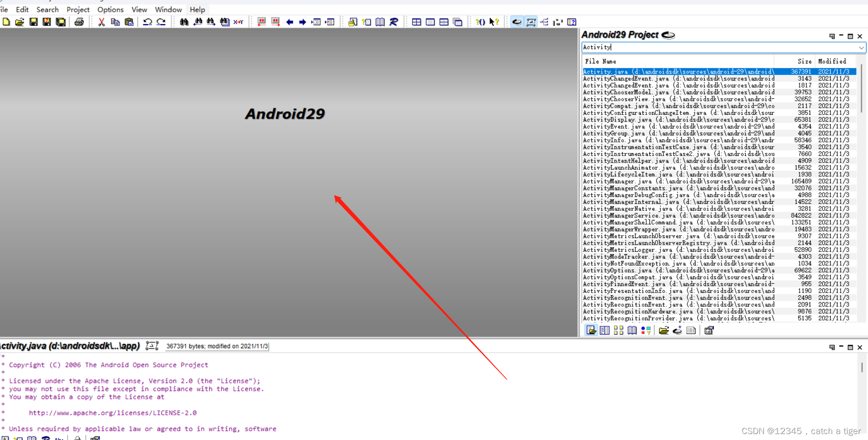Toggle the Relation Window tree icon
Image resolution: width=868 pixels, height=440 pixels.
545,21
